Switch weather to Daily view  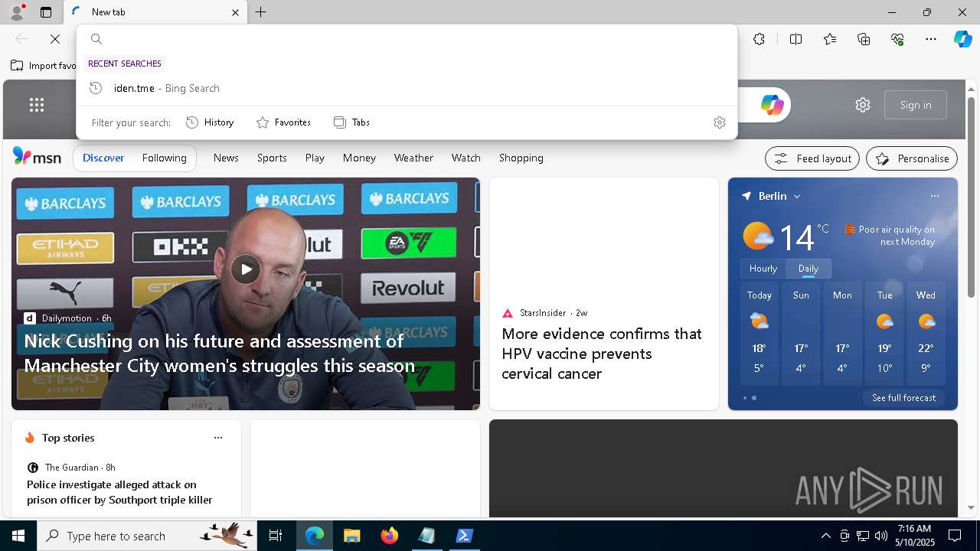coord(808,269)
